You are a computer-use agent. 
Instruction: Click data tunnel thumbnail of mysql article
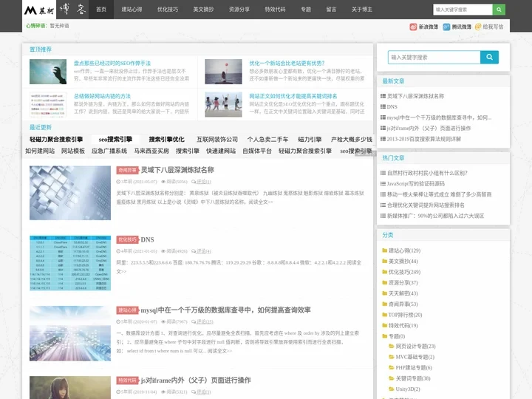coord(70,333)
